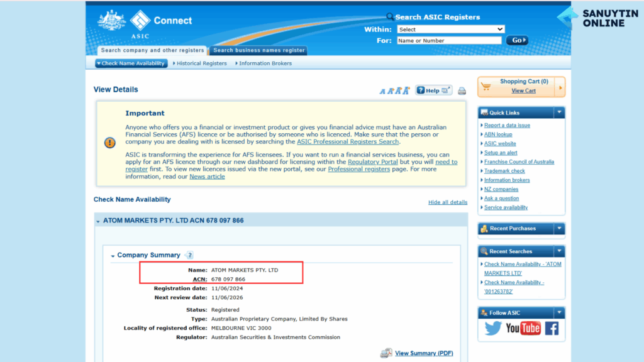Select the ACN value '678 097 866'
Image resolution: width=644 pixels, height=362 pixels.
(228, 279)
